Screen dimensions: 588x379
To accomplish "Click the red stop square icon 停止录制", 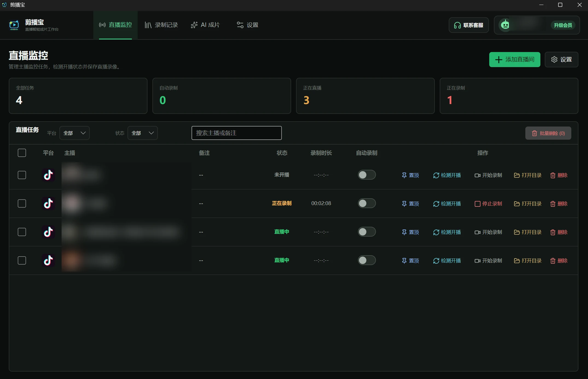I will click(x=477, y=204).
